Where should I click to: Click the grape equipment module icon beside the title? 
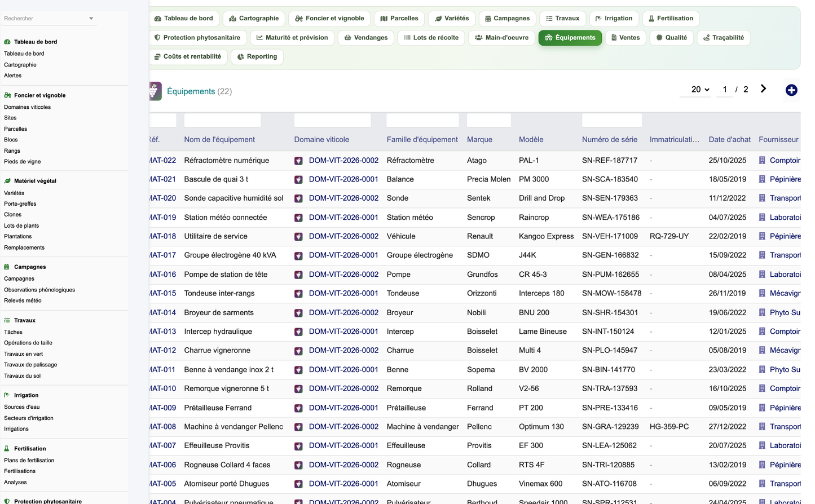[x=155, y=91]
